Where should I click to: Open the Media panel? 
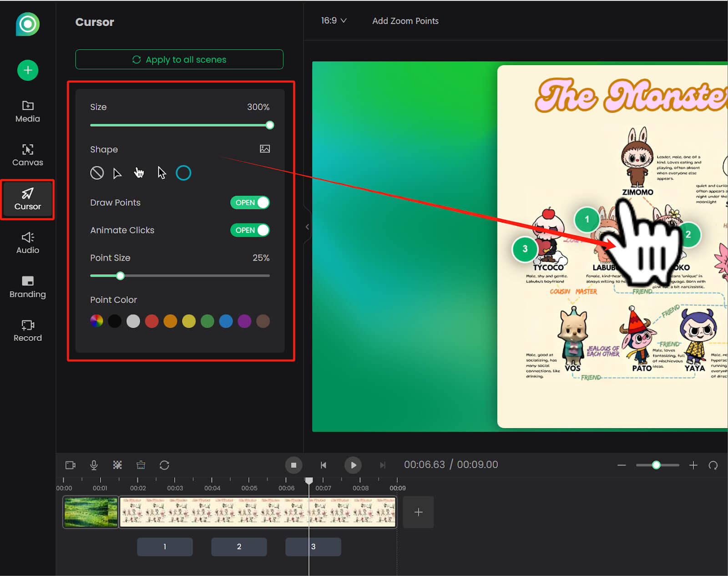tap(28, 111)
